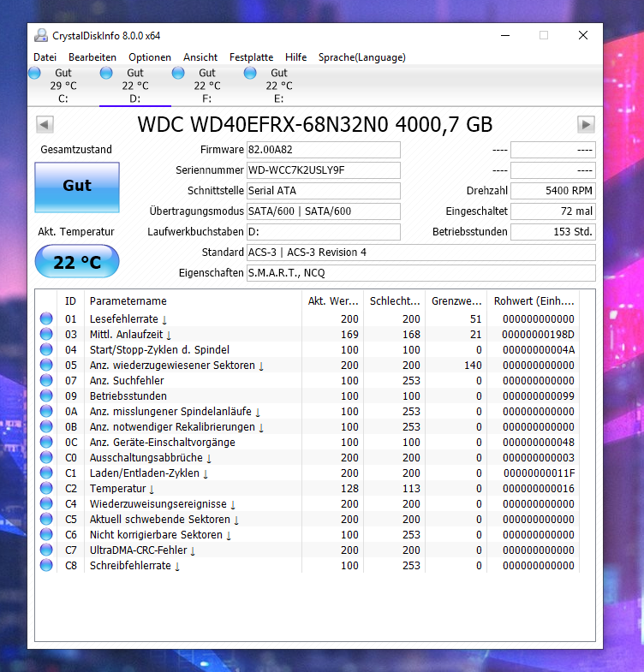Click status icon for Start/Stopp-Zyklen row
The height and width of the screenshot is (672, 644).
[x=46, y=349]
